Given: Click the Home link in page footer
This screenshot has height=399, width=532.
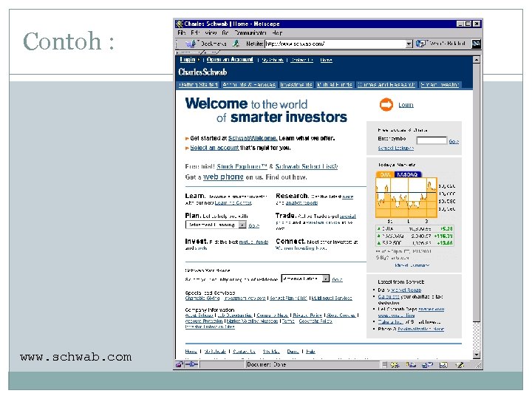Looking at the screenshot, I should pyautogui.click(x=191, y=352).
